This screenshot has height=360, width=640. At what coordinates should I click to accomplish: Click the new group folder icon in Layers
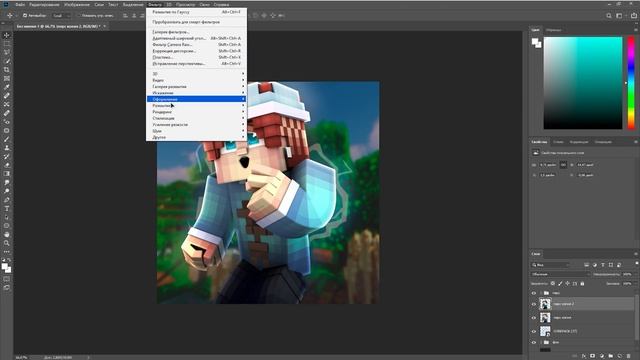(x=611, y=356)
